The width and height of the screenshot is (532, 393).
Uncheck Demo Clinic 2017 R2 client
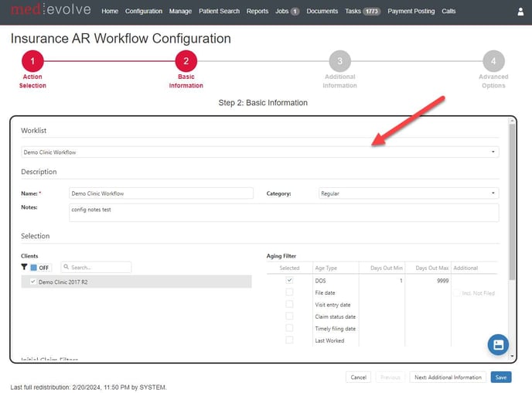coord(32,282)
